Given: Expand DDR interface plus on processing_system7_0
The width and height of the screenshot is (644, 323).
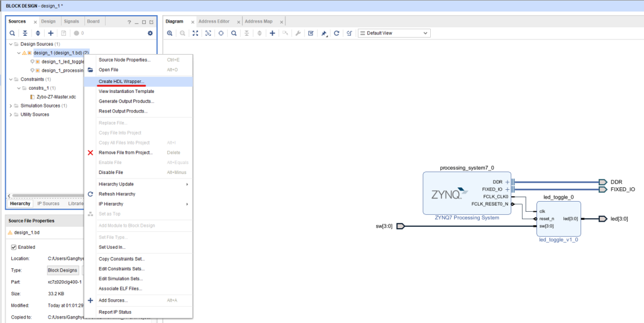Looking at the screenshot, I should pos(508,182).
